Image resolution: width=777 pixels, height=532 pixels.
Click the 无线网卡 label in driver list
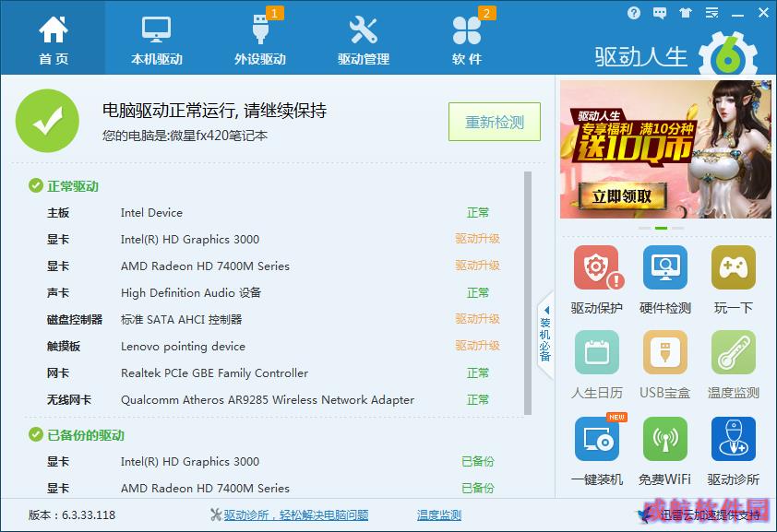(x=69, y=399)
